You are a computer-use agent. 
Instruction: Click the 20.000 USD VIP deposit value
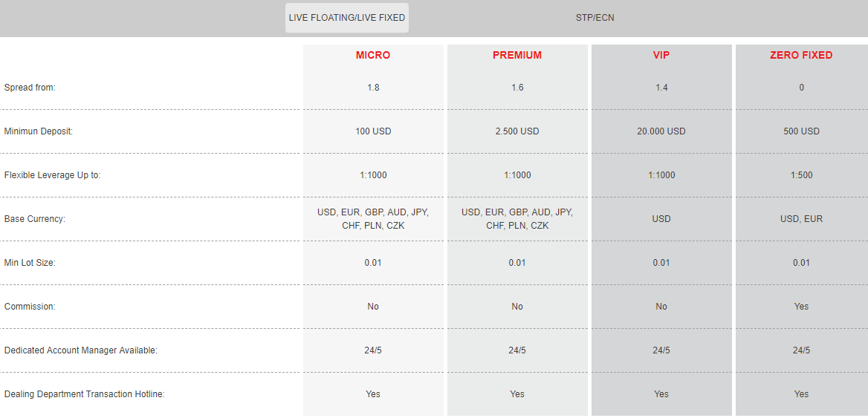tap(661, 131)
